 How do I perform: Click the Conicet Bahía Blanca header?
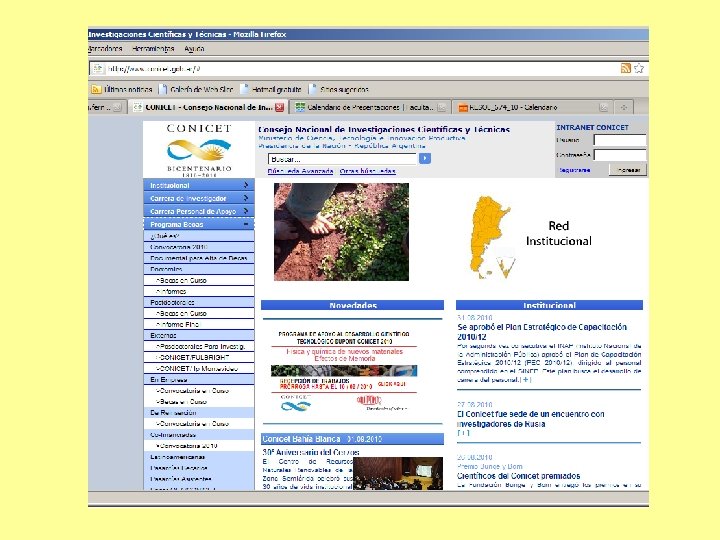point(352,439)
